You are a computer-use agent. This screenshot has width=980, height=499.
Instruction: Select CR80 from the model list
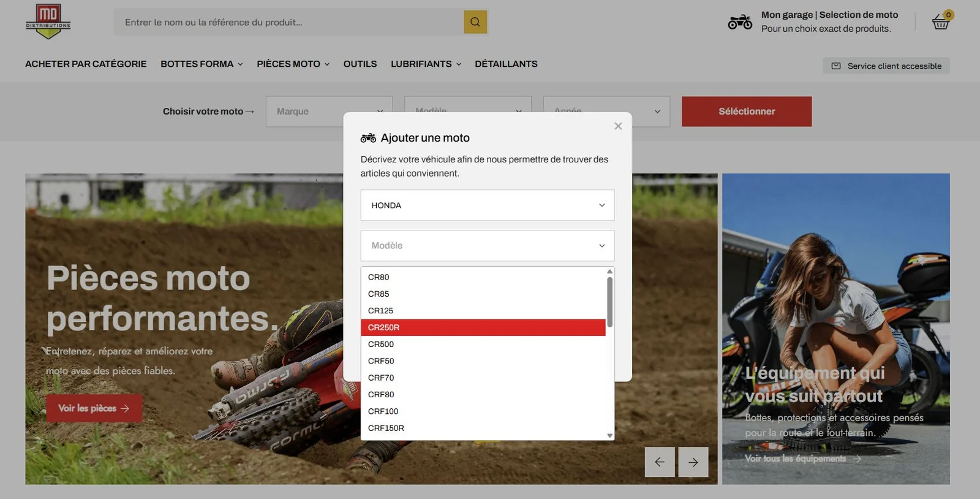coord(483,277)
